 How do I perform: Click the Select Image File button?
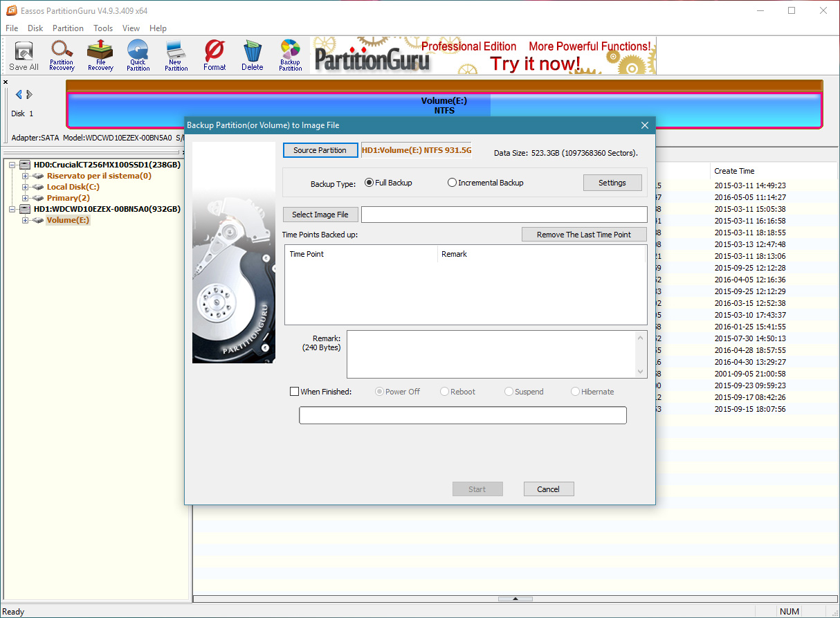tap(320, 215)
